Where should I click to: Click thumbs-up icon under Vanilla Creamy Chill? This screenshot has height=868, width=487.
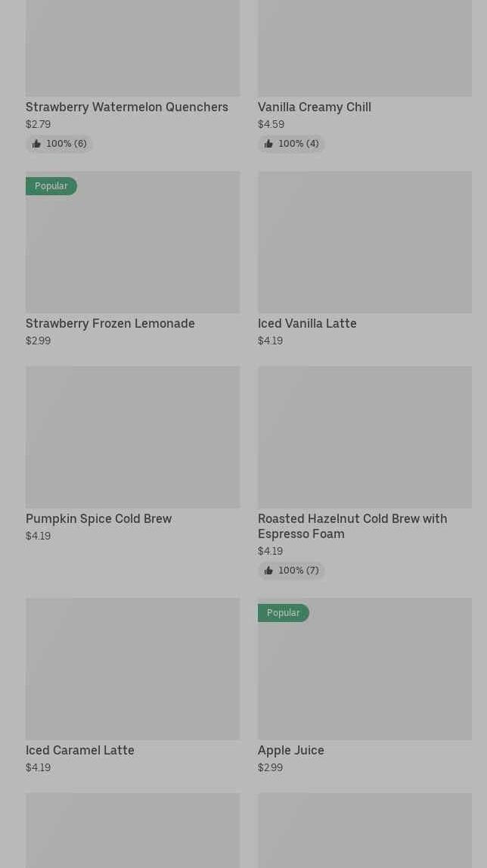(268, 144)
